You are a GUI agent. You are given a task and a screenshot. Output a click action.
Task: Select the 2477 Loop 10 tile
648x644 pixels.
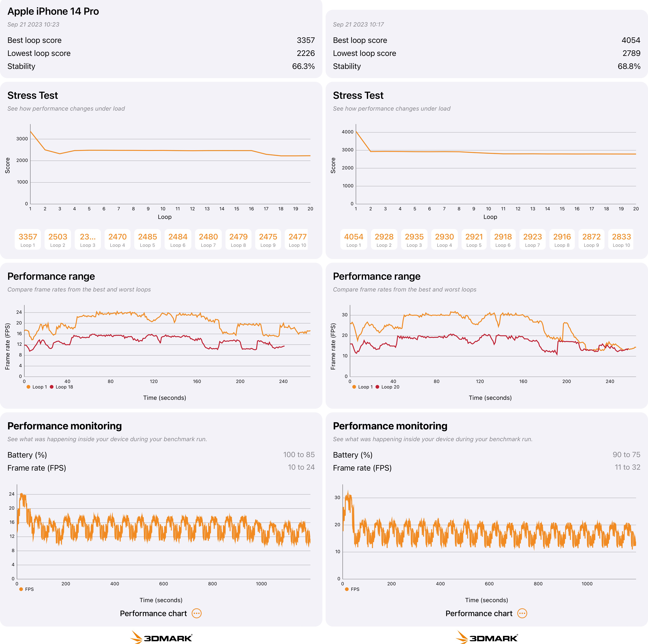click(297, 240)
